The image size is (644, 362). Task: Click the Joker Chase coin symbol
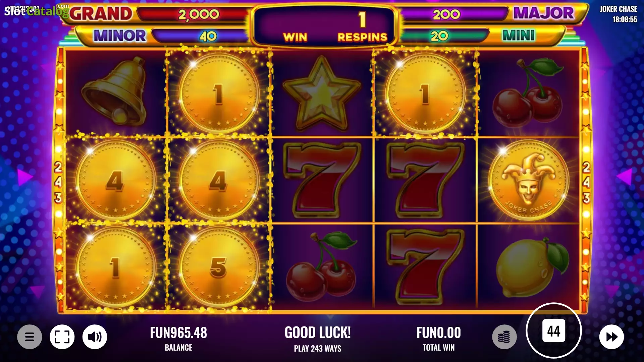click(x=529, y=180)
